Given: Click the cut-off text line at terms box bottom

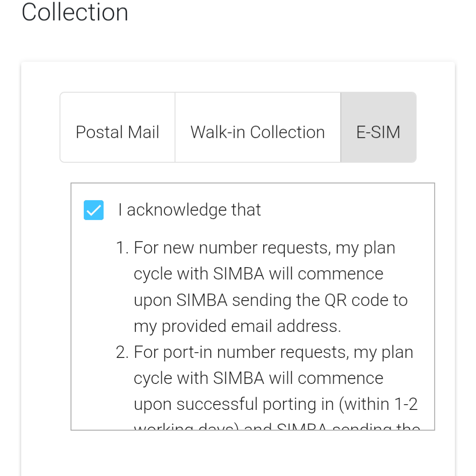Looking at the screenshot, I should click(x=277, y=427).
